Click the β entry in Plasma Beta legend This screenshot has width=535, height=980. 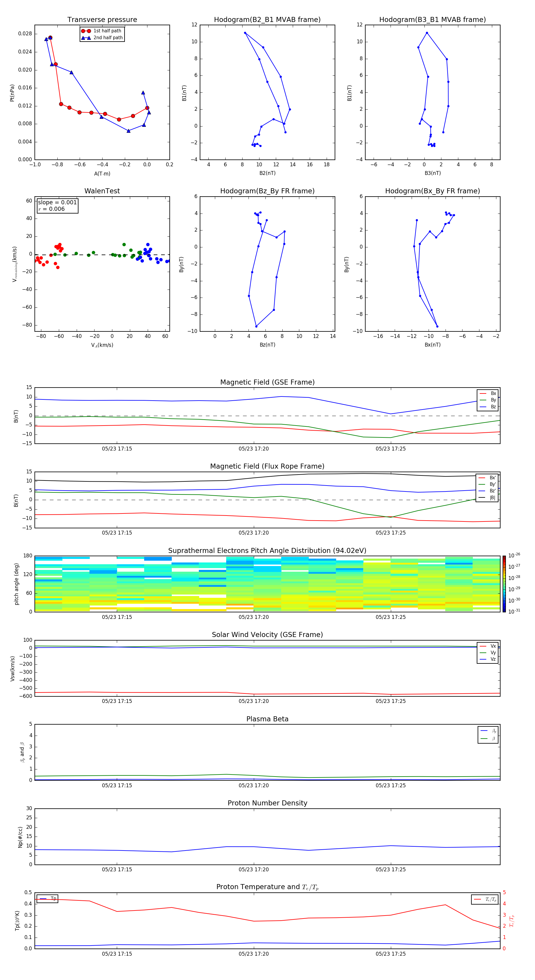[x=488, y=739]
